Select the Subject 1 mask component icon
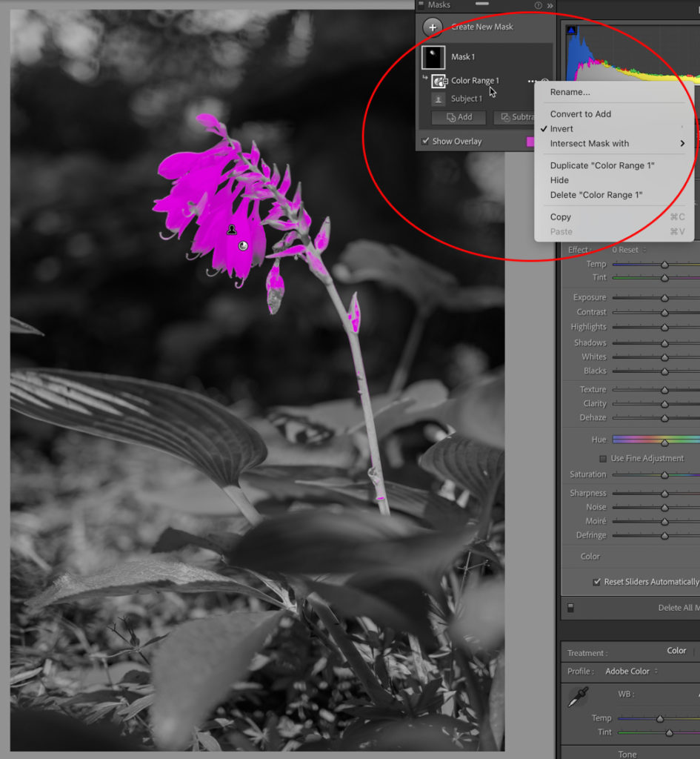Viewport: 700px width, 759px height. (439, 99)
